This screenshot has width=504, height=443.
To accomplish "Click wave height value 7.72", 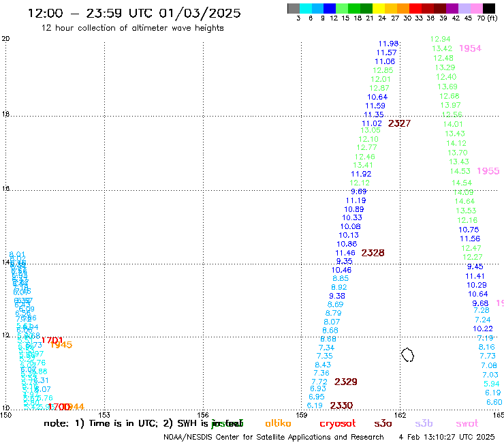I will pyautogui.click(x=319, y=382).
